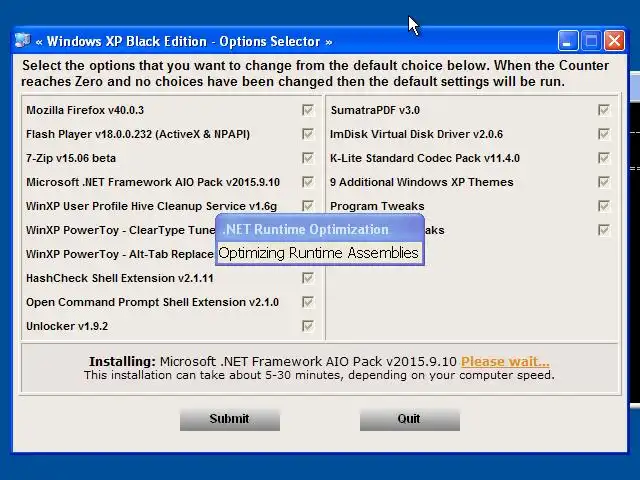Toggle the checkbox below Program Tweaks
The width and height of the screenshot is (640, 480).
(604, 230)
